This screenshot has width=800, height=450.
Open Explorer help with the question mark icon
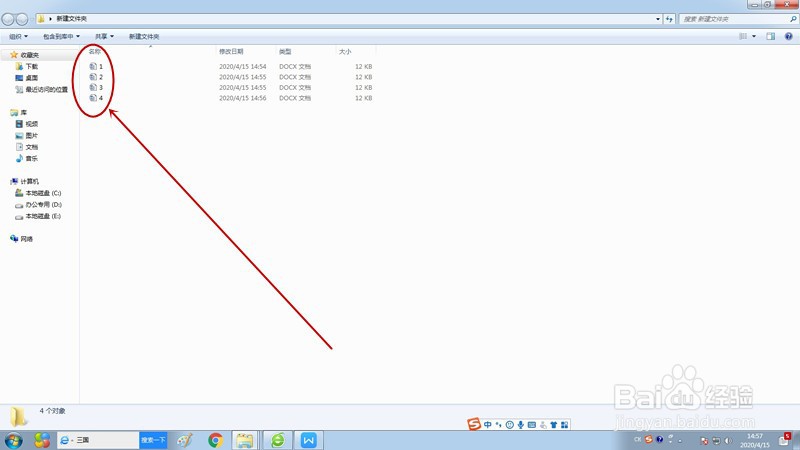tap(788, 36)
